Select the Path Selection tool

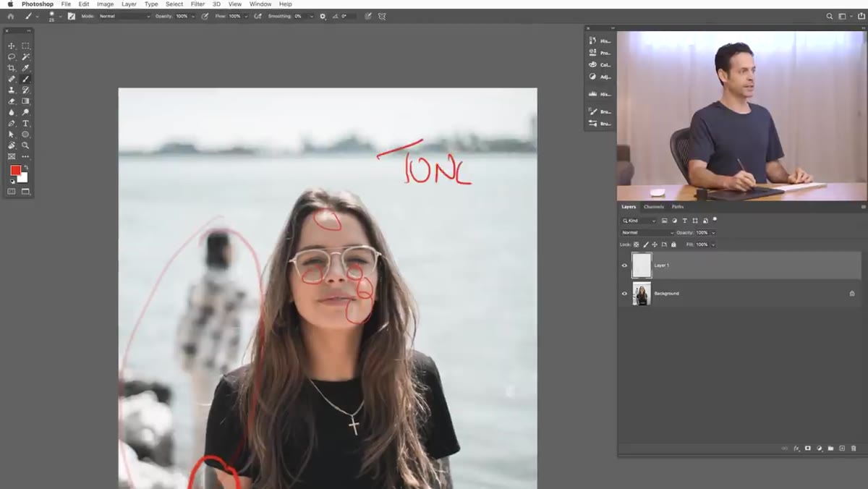12,135
